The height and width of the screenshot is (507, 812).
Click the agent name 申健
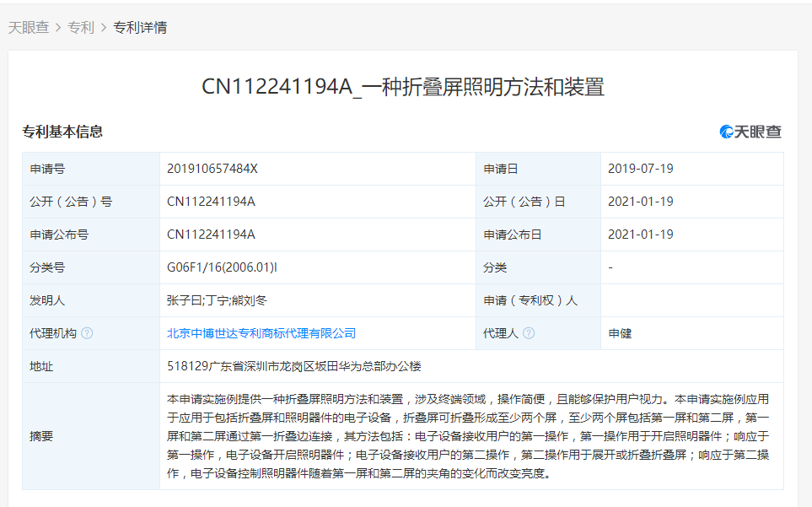[x=620, y=333]
